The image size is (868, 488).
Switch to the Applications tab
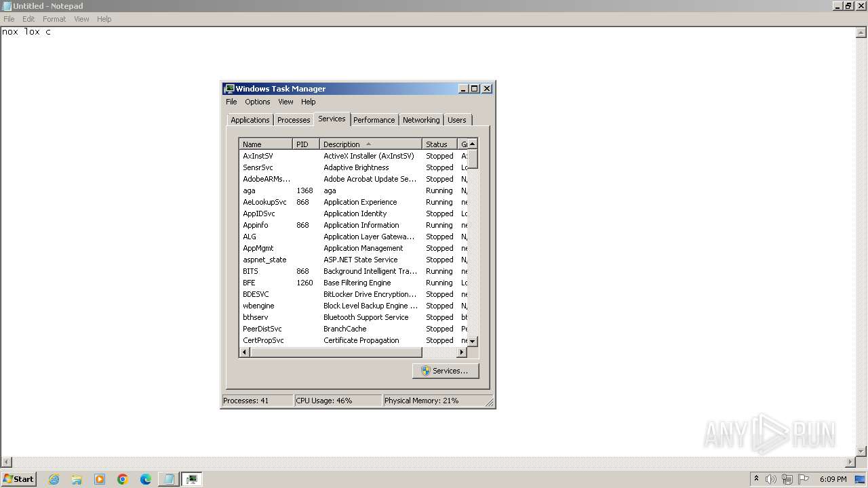tap(250, 120)
